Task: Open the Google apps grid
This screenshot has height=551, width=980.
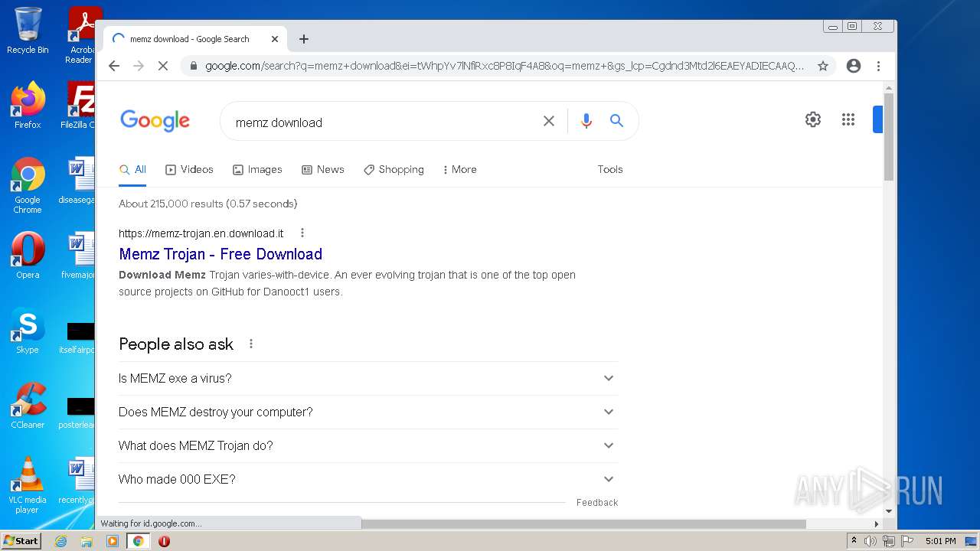Action: [848, 119]
